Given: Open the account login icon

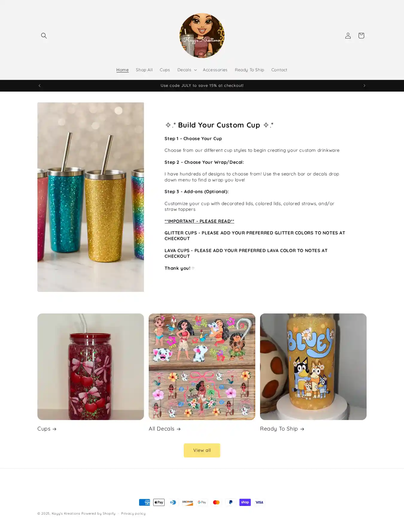Looking at the screenshot, I should point(348,36).
